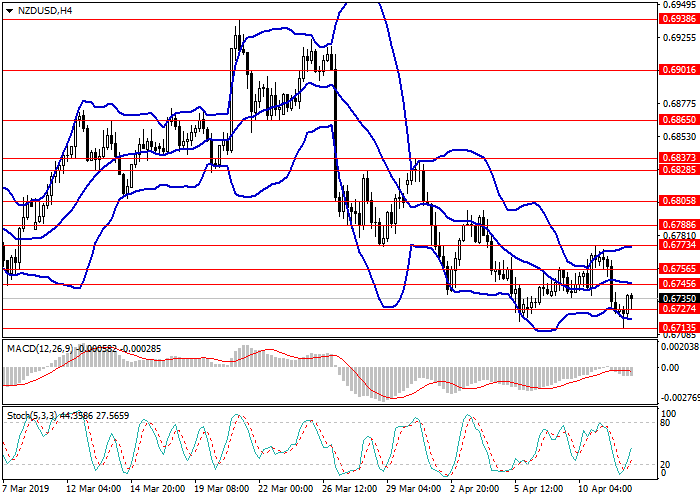Viewport: 700px width, 500px height.
Task: Click the red 0.67565 level tag
Action: pyautogui.click(x=678, y=268)
